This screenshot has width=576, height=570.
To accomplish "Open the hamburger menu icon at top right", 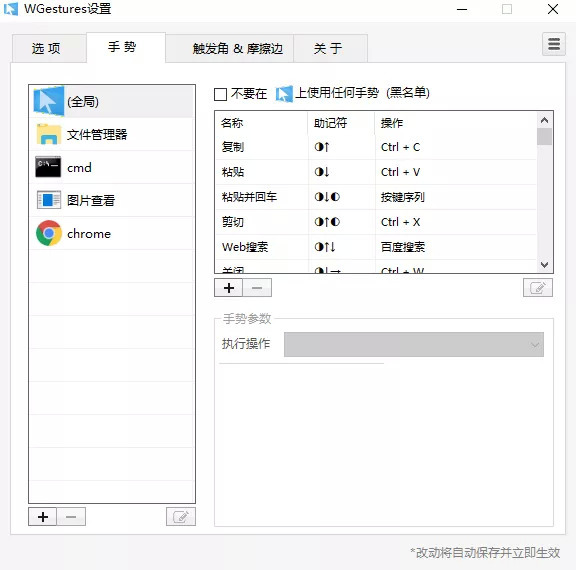I will point(554,44).
